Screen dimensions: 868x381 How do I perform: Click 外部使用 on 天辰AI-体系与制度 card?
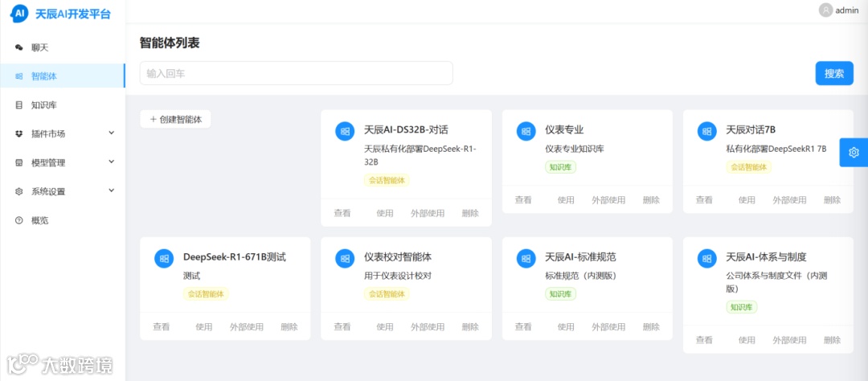click(x=789, y=340)
